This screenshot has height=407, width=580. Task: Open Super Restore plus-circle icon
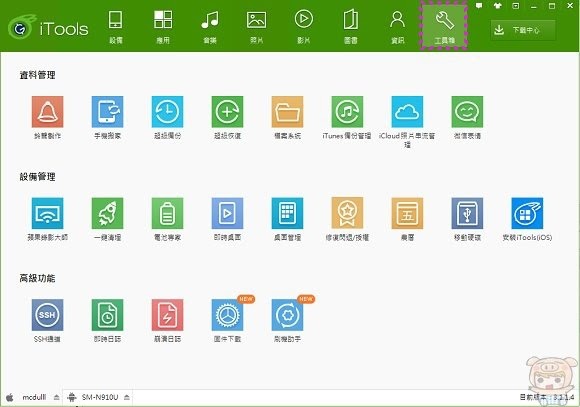[x=227, y=112]
